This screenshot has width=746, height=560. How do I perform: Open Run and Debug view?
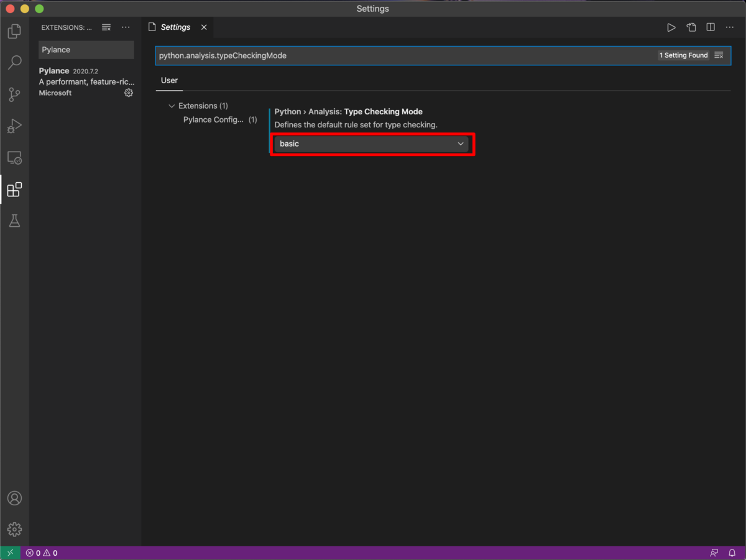[14, 126]
